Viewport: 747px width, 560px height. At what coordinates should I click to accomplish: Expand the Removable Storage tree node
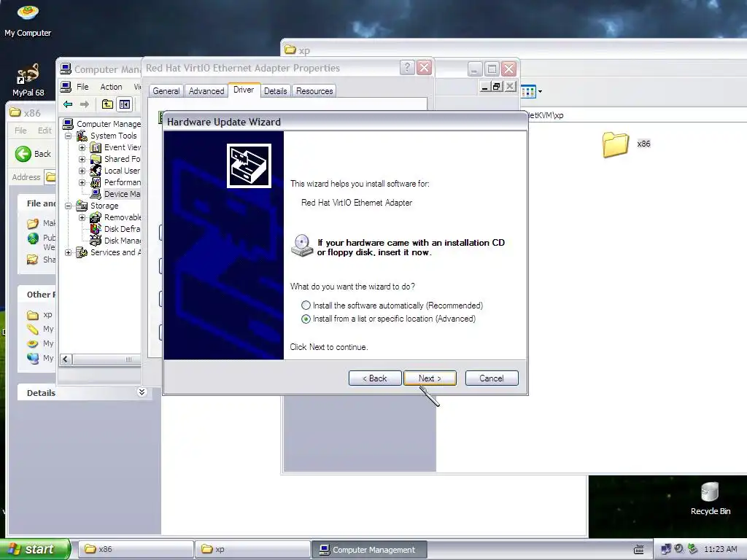(x=82, y=217)
